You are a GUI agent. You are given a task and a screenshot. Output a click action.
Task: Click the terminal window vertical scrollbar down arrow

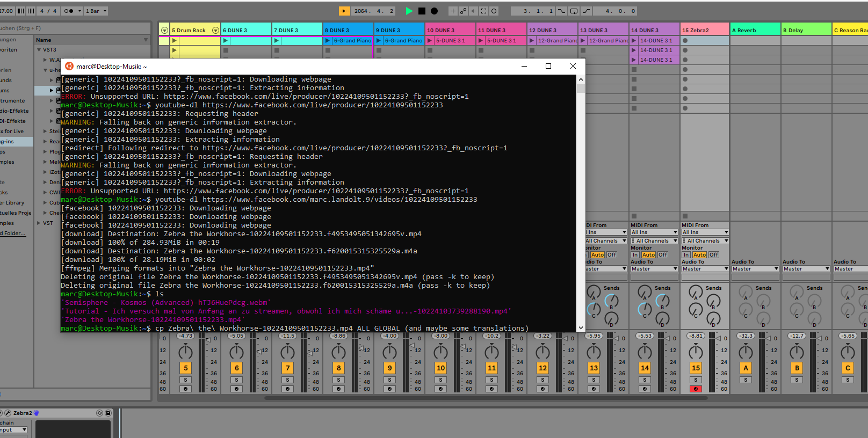tap(581, 328)
